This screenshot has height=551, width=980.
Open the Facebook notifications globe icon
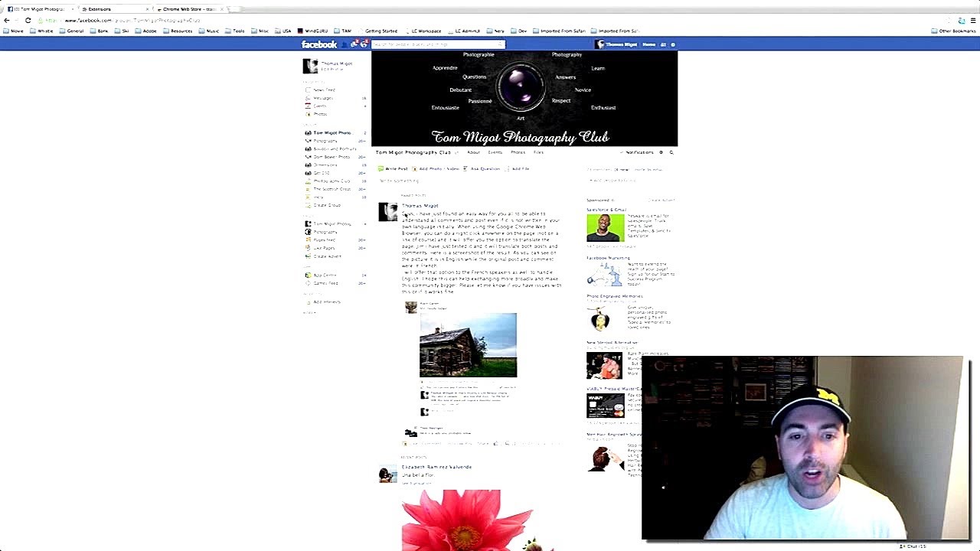pyautogui.click(x=364, y=44)
